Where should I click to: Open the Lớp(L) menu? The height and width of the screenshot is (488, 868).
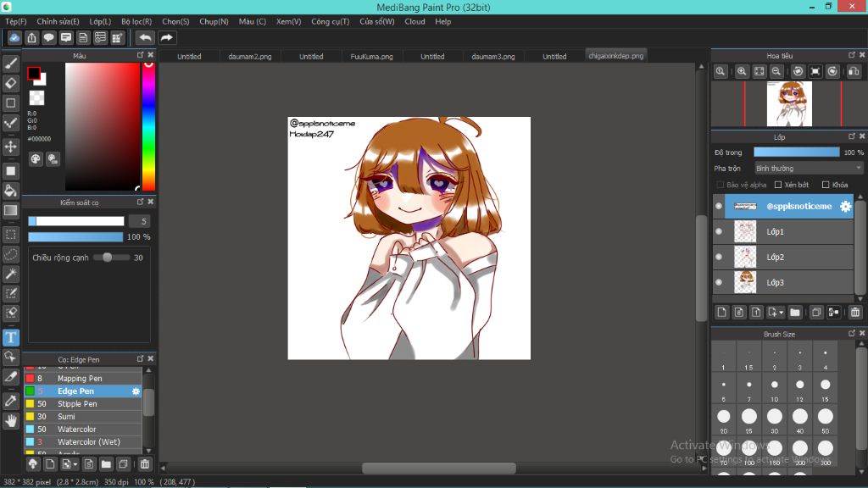pos(100,21)
